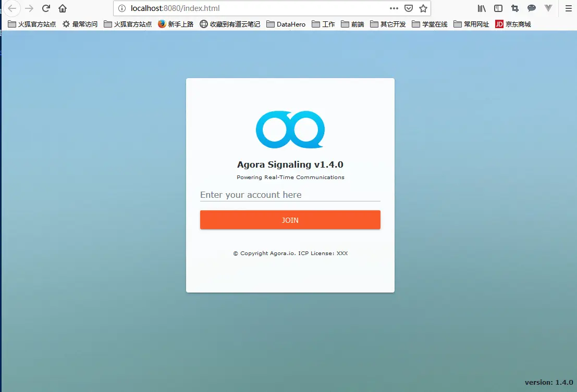Click 'Agora Signaling v1.4.0' heading
577x392 pixels.
pos(290,165)
